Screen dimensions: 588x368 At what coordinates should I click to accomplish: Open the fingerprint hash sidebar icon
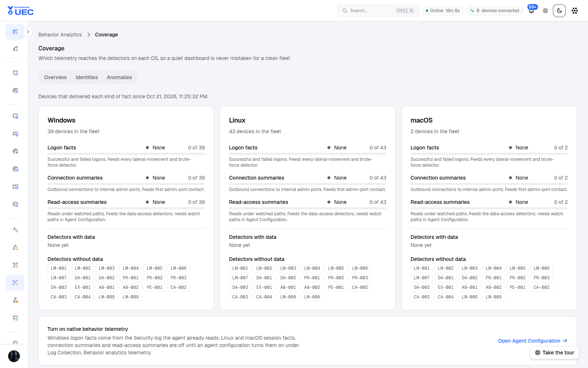click(x=15, y=151)
